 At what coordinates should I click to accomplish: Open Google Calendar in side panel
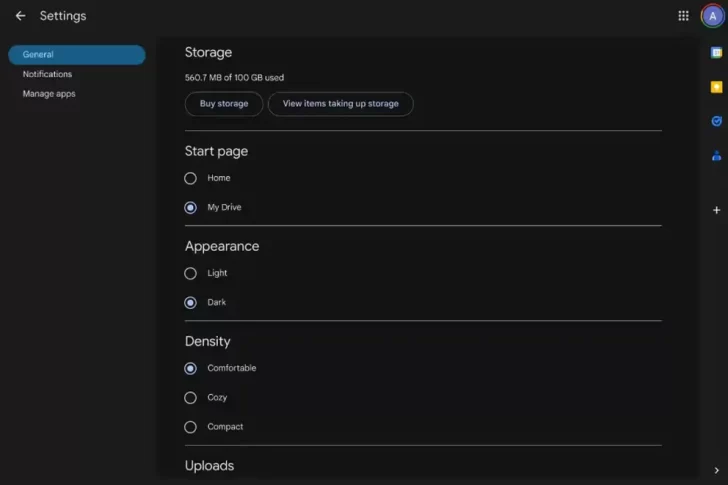pyautogui.click(x=716, y=53)
